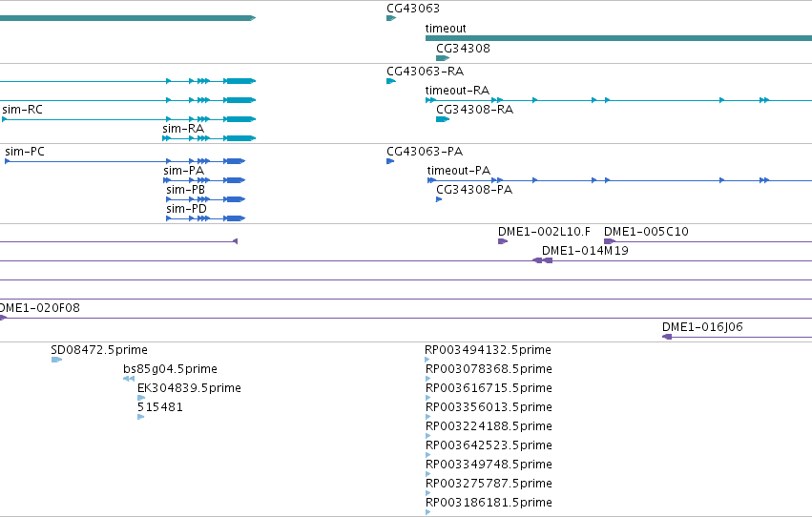Select the sim-RA transcript label
The image size is (812, 517).
coord(183,129)
